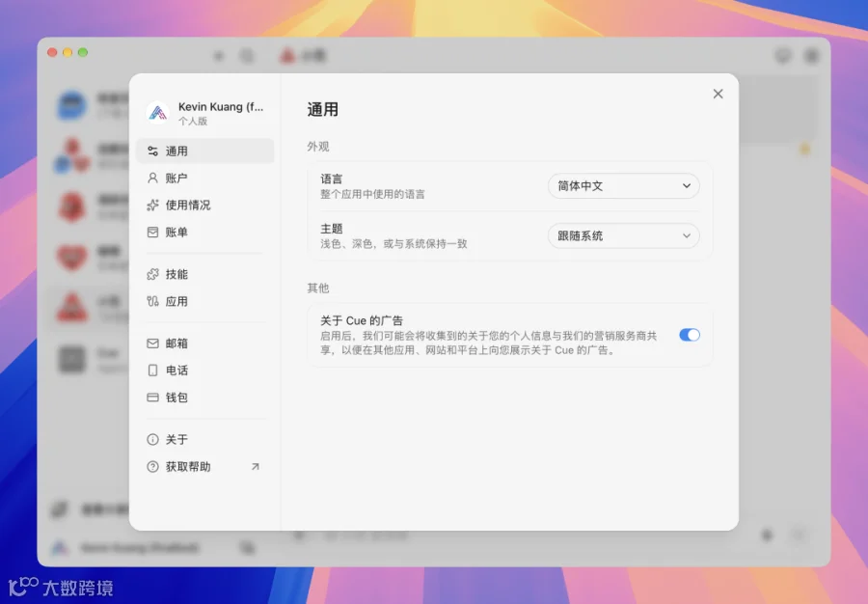Open the 语言 dropdown showing 简体中文
This screenshot has width=868, height=604.
coord(624,186)
